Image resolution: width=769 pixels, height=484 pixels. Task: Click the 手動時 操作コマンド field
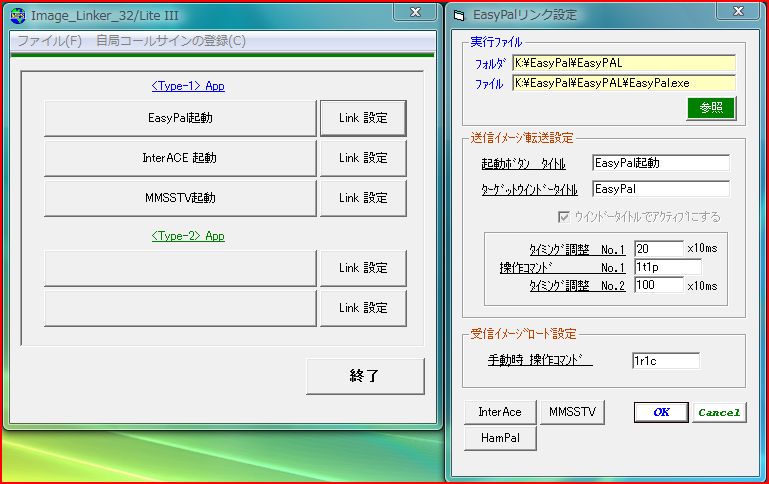[x=665, y=360]
